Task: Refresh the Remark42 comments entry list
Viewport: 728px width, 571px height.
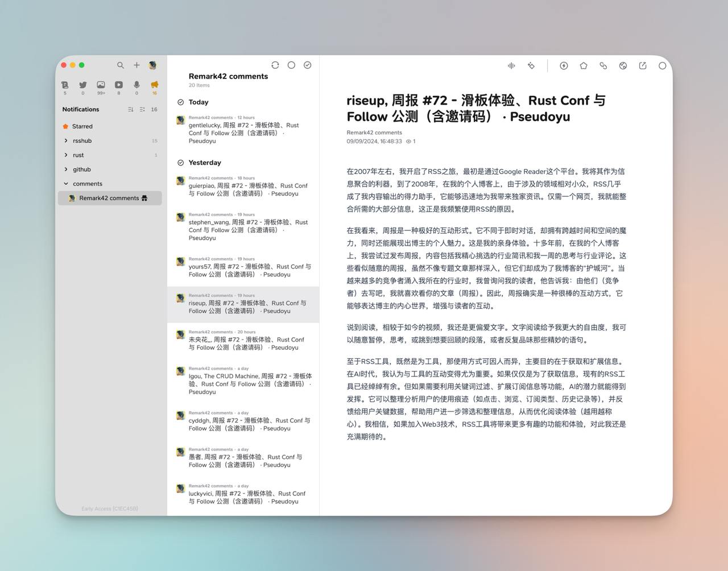Action: [x=275, y=65]
